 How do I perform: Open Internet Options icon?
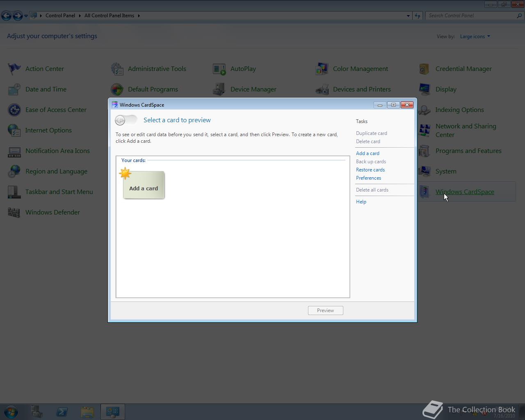click(x=14, y=130)
